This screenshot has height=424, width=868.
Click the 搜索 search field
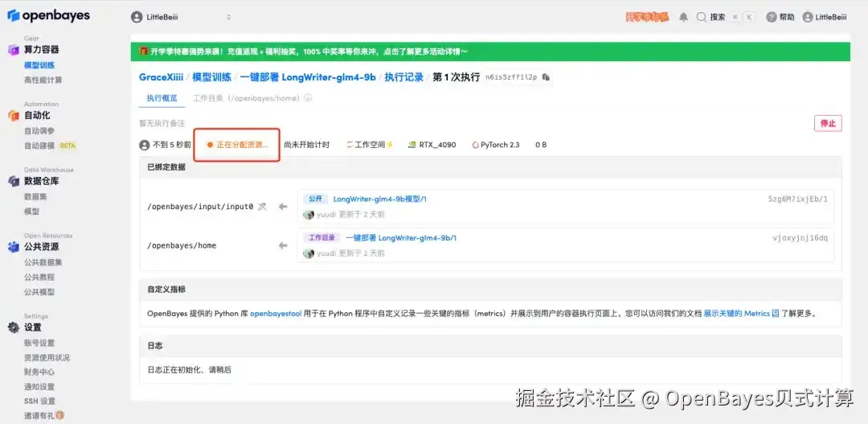725,17
